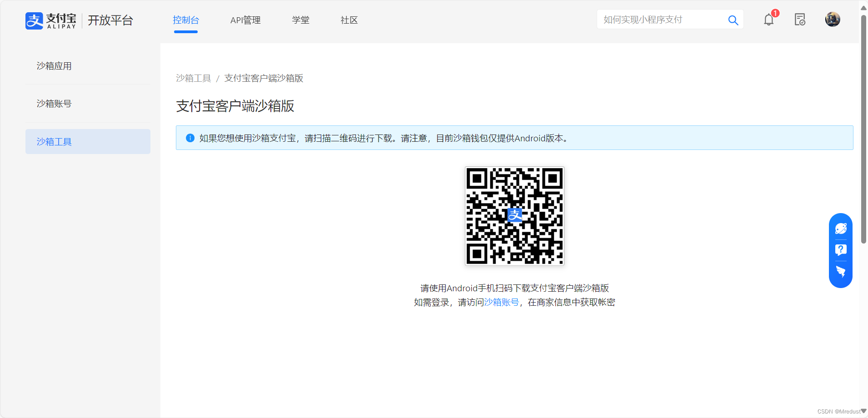
Task: Click the blue 沙箱账号 hyperlink in instructions
Action: (x=502, y=302)
